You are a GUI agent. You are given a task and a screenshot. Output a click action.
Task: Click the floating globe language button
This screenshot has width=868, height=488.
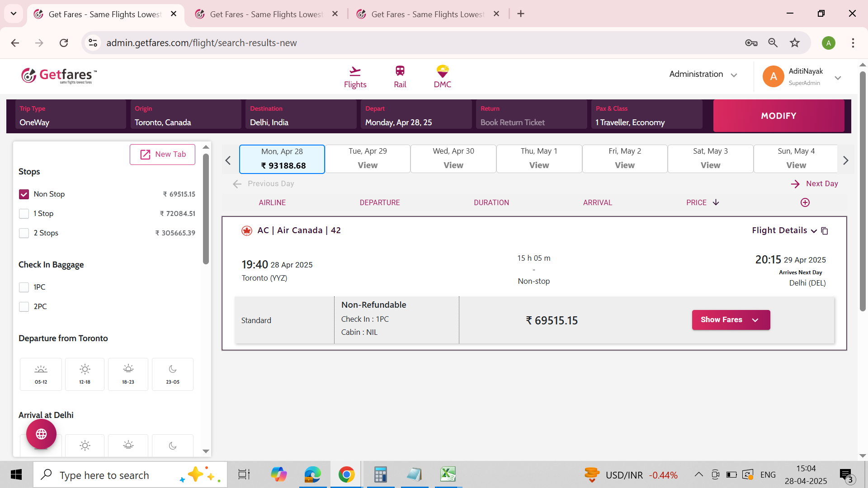pos(41,434)
